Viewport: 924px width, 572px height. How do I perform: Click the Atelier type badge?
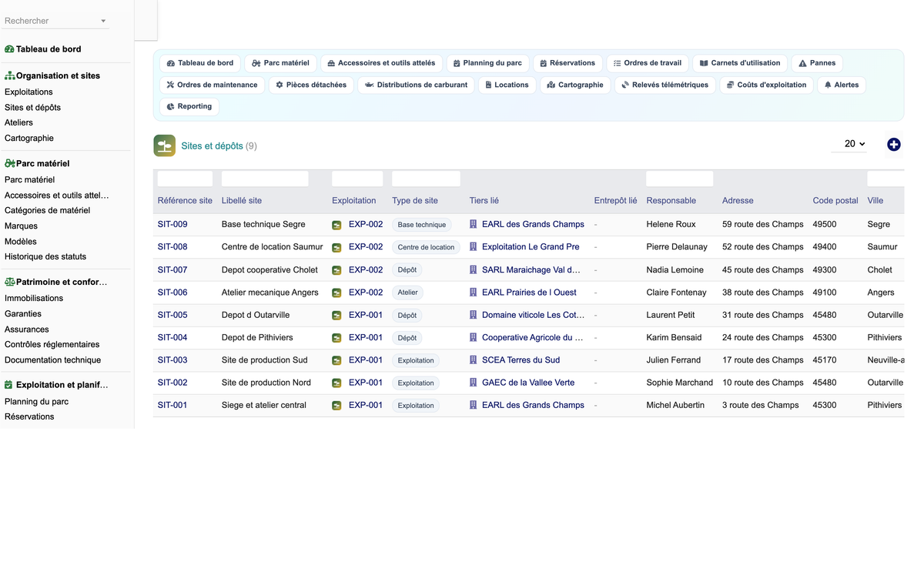tap(408, 293)
